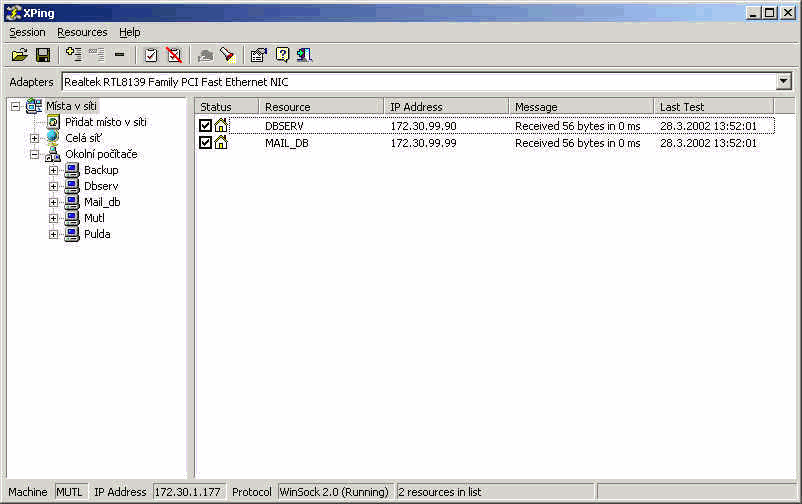802x504 pixels.
Task: Click the Místa v síti root icon
Action: tap(34, 106)
